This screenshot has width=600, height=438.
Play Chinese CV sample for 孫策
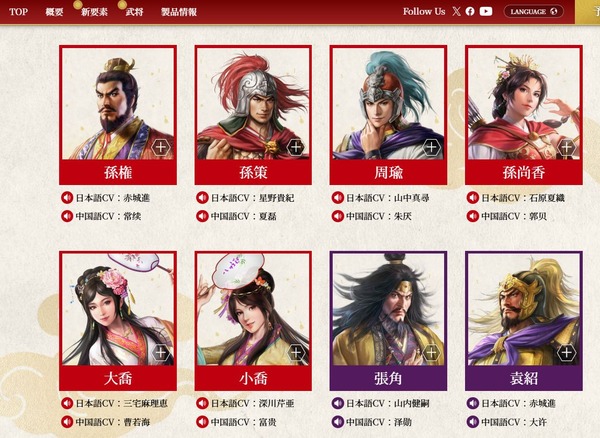click(x=202, y=216)
